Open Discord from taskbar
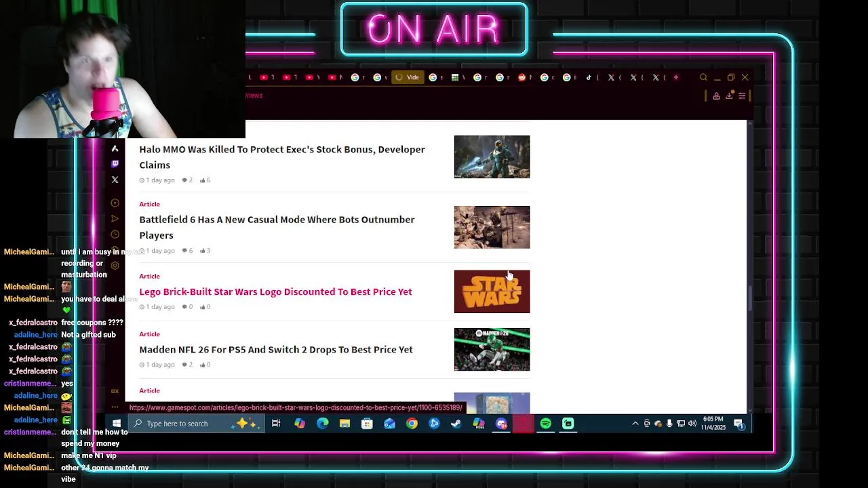The image size is (868, 488). [501, 424]
